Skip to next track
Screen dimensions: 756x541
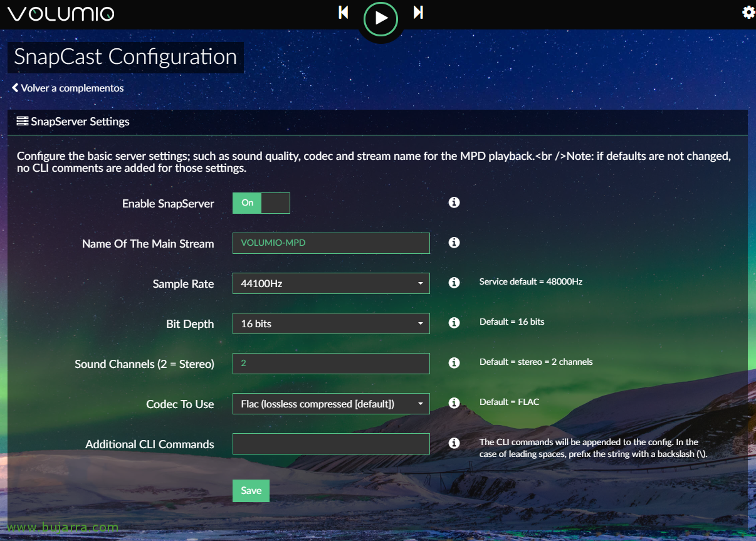418,13
